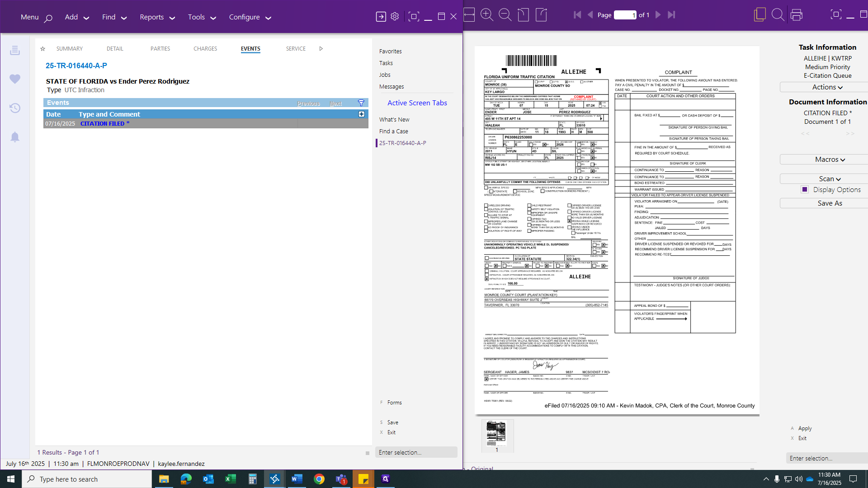Image resolution: width=868 pixels, height=488 pixels.
Task: Switch to the CHARGES tab
Action: tap(205, 49)
